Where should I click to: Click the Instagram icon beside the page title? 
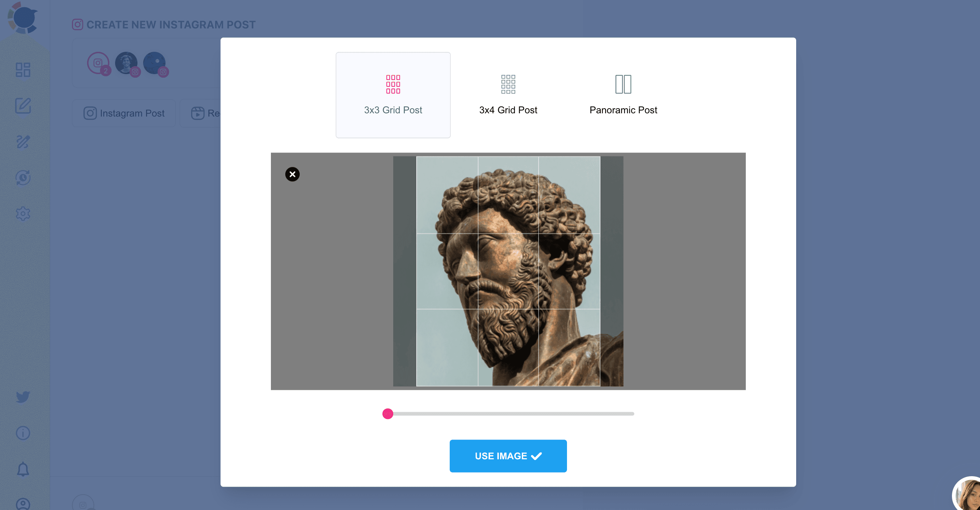pyautogui.click(x=77, y=25)
